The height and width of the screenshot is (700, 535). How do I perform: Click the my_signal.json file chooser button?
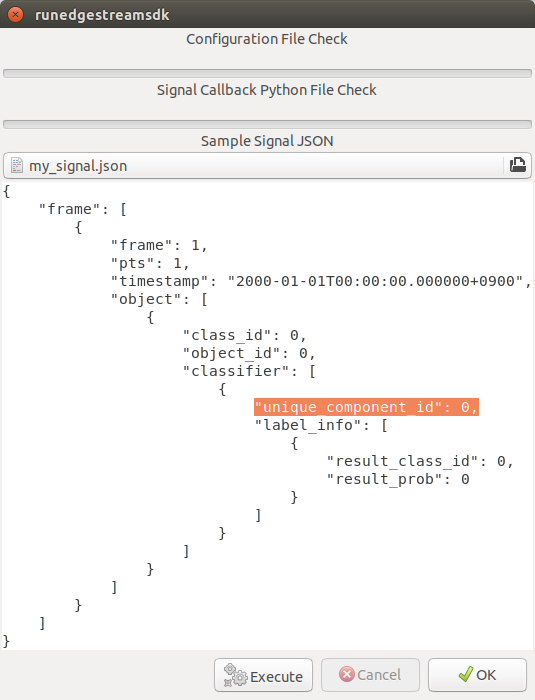[x=267, y=166]
